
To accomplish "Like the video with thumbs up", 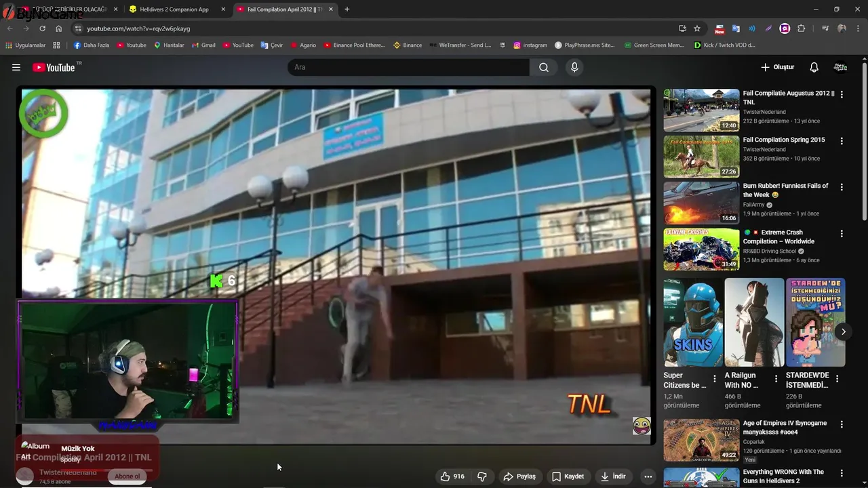I will [x=452, y=476].
